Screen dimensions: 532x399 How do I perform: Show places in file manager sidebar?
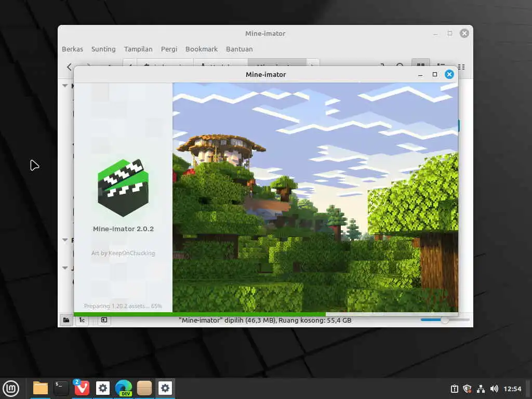[66, 320]
